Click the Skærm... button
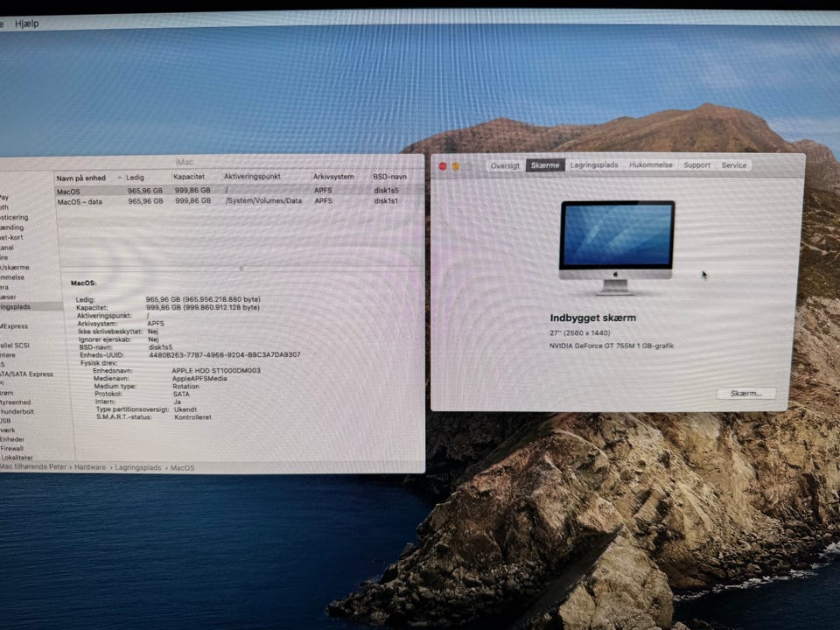 pyautogui.click(x=745, y=393)
